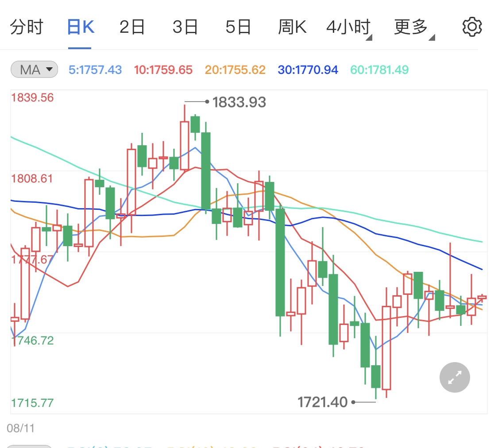Screen dimensions: 498x448
Task: Click MA60 value 60:1781.49
Action: [x=379, y=70]
